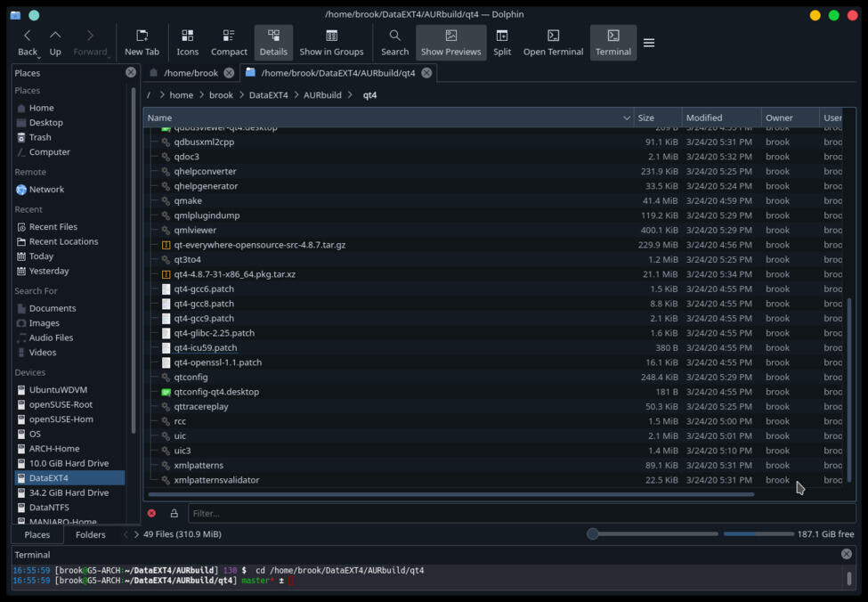Select the Details view mode

273,43
